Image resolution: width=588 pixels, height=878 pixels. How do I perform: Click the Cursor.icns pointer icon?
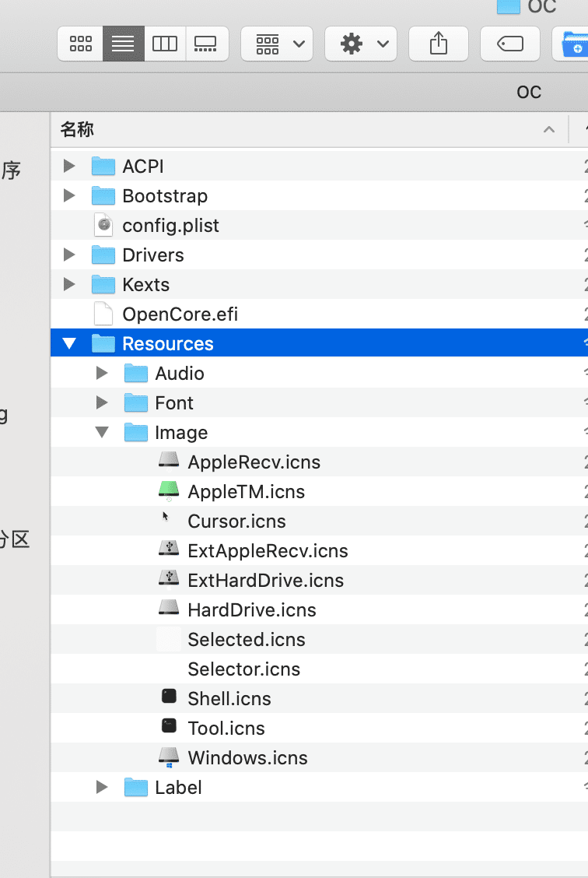[166, 516]
